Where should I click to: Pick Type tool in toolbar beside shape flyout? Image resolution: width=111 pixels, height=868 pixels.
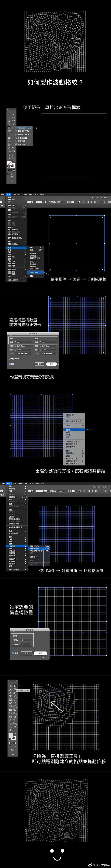click(x=9, y=124)
